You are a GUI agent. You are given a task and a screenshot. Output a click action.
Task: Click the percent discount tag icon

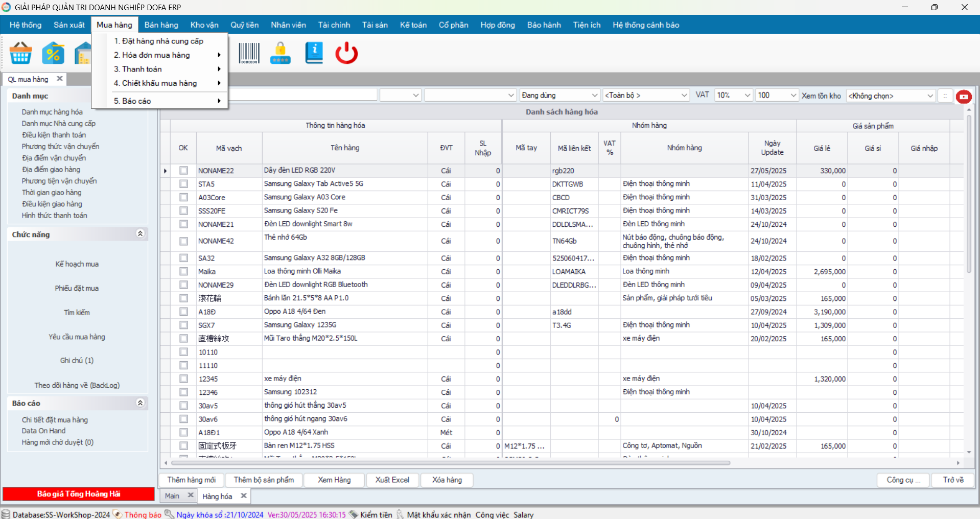(53, 53)
